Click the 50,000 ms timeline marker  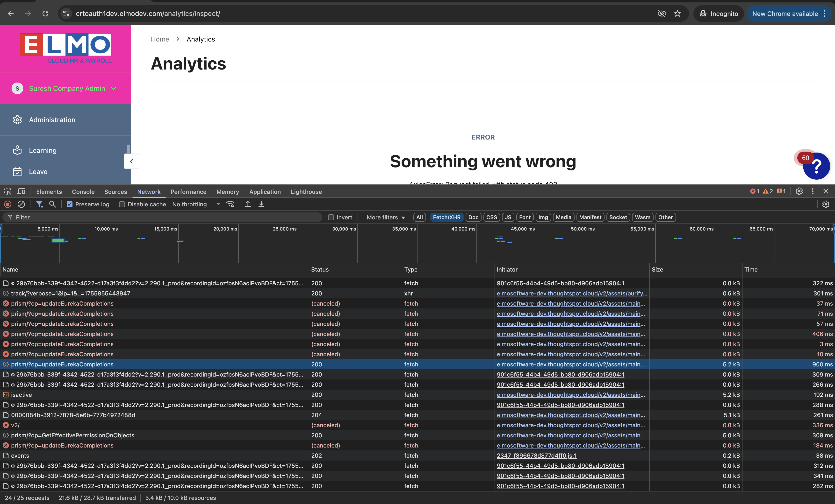(583, 229)
